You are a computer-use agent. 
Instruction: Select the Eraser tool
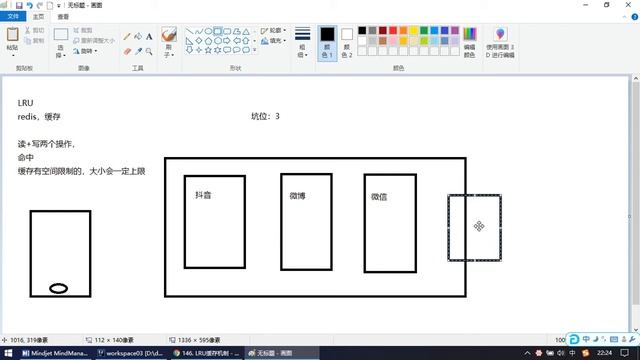pyautogui.click(x=127, y=51)
